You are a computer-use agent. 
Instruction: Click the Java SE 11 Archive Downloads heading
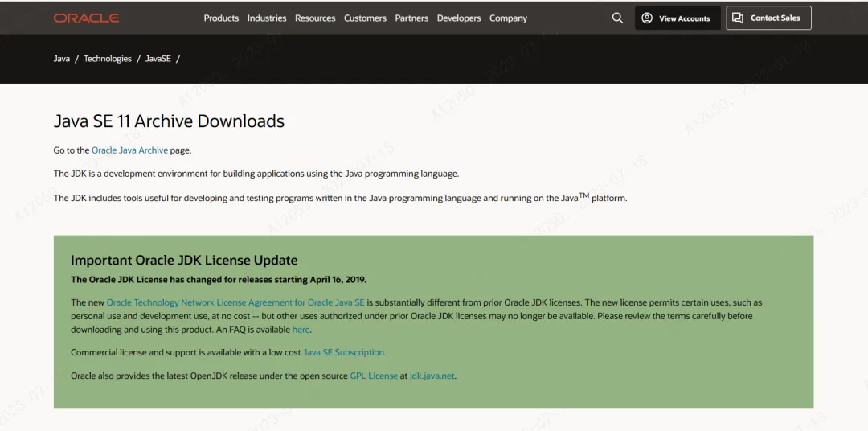click(169, 121)
